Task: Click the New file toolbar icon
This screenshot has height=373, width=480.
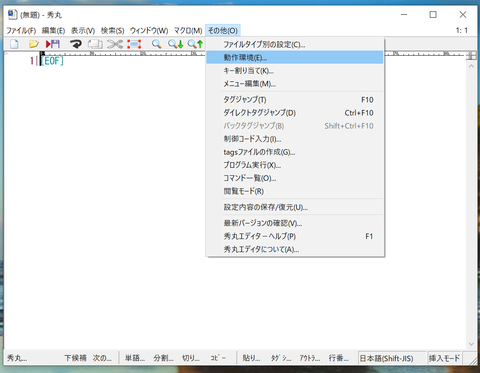Action: pyautogui.click(x=14, y=44)
